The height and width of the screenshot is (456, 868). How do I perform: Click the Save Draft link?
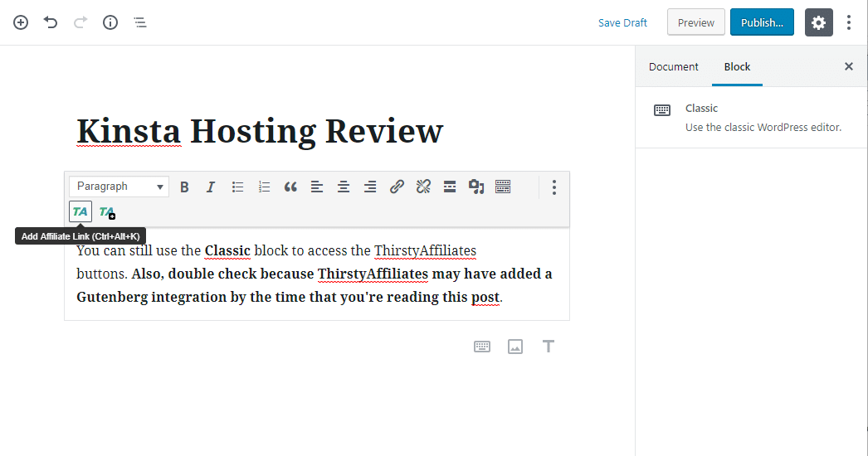click(622, 22)
